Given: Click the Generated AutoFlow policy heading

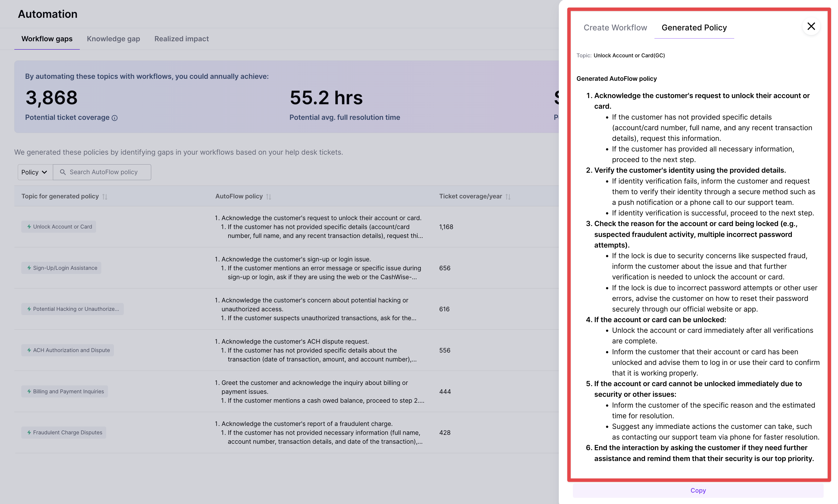Looking at the screenshot, I should tap(617, 79).
